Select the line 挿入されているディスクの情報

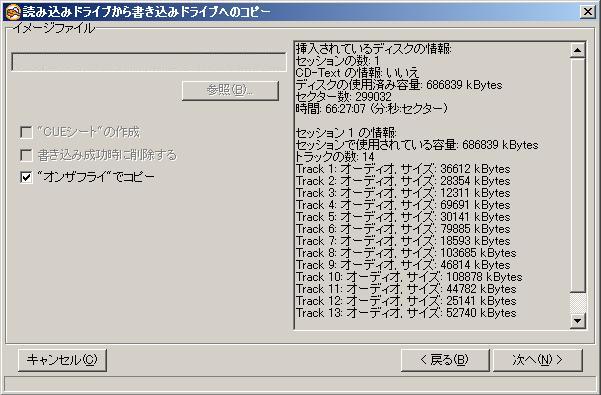click(374, 49)
